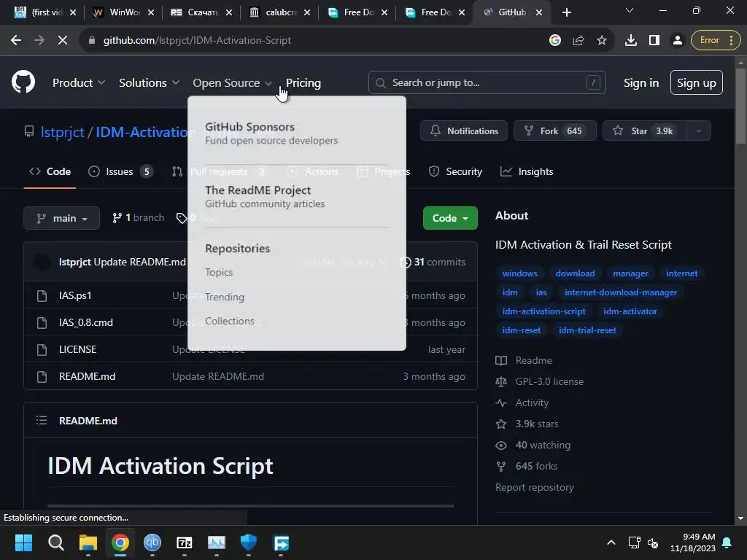This screenshot has width=747, height=560.
Task: Open the GitHub home logo
Action: [23, 82]
